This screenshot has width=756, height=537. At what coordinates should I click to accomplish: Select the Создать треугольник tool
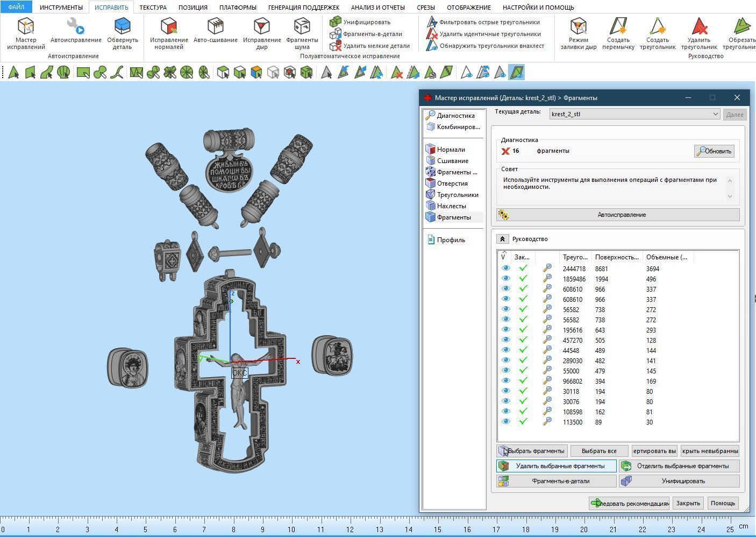(658, 33)
